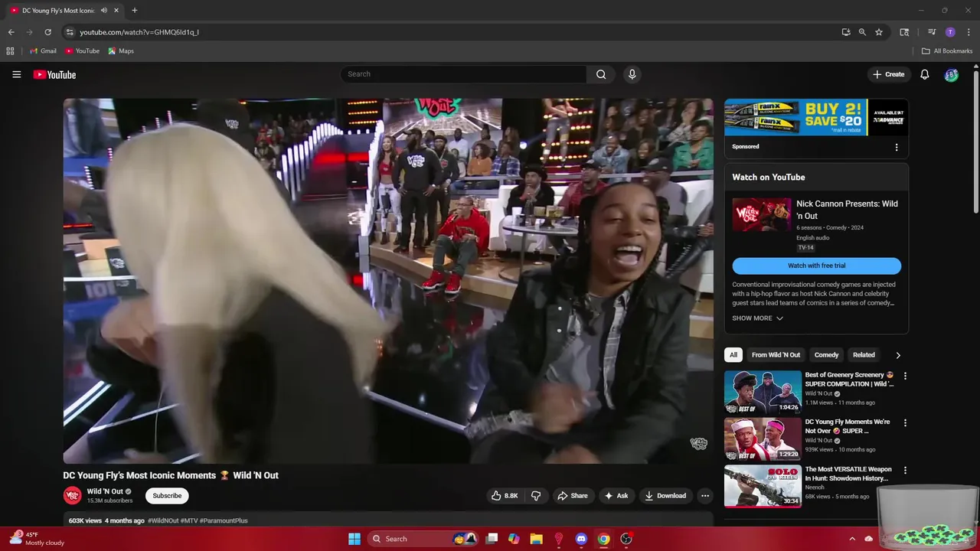Open Discord from taskbar
Image resolution: width=980 pixels, height=551 pixels.
click(581, 539)
